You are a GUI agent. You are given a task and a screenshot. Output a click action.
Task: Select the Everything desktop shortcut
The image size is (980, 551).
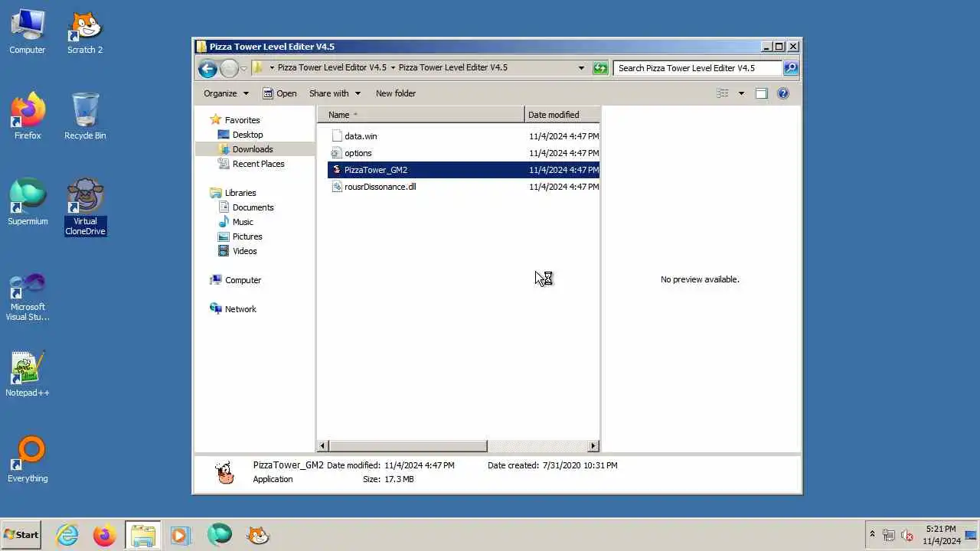[28, 461]
